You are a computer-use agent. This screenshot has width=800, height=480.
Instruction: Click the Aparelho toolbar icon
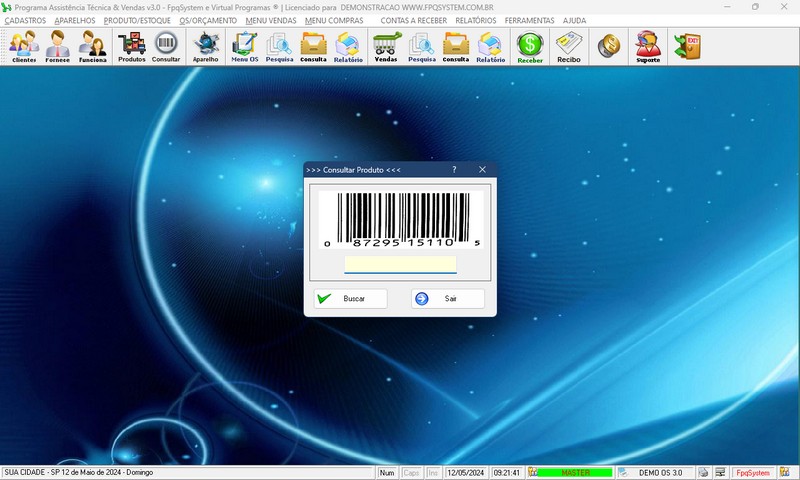tap(206, 46)
